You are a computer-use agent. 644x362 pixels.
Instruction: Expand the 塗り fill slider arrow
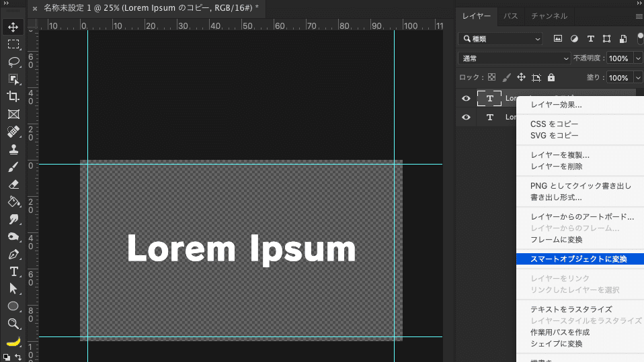tap(638, 78)
